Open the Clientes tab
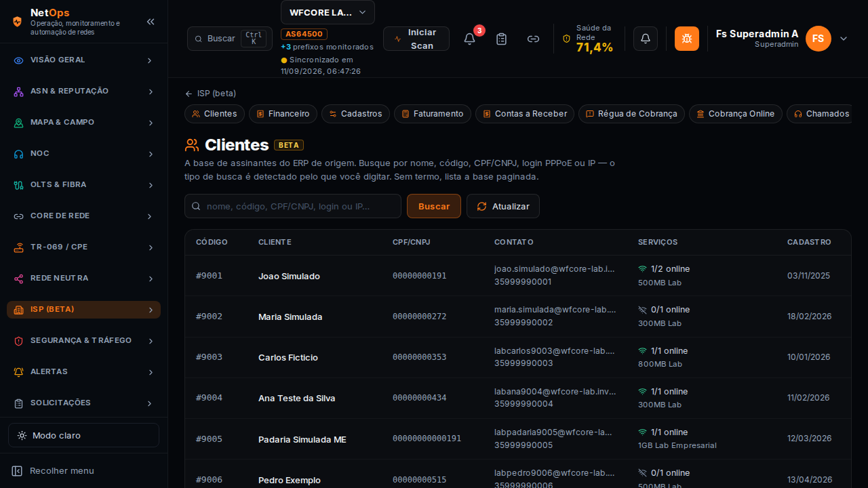The height and width of the screenshot is (488, 868). coord(214,114)
